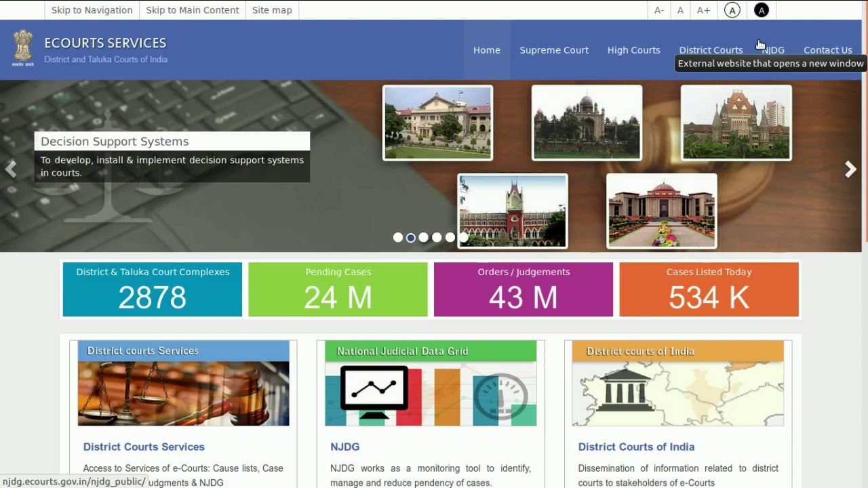Click District courts of India map image
The image size is (868, 488).
tap(678, 384)
